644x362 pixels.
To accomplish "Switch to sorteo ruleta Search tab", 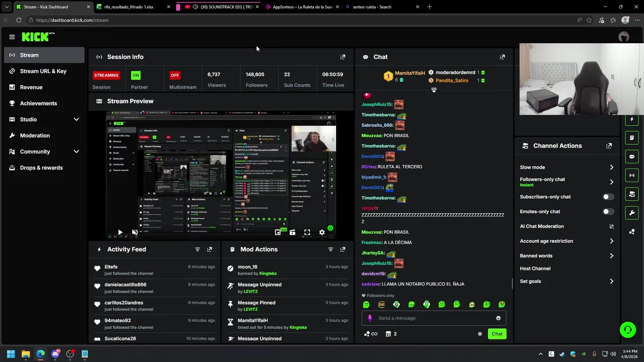I will coord(382,7).
